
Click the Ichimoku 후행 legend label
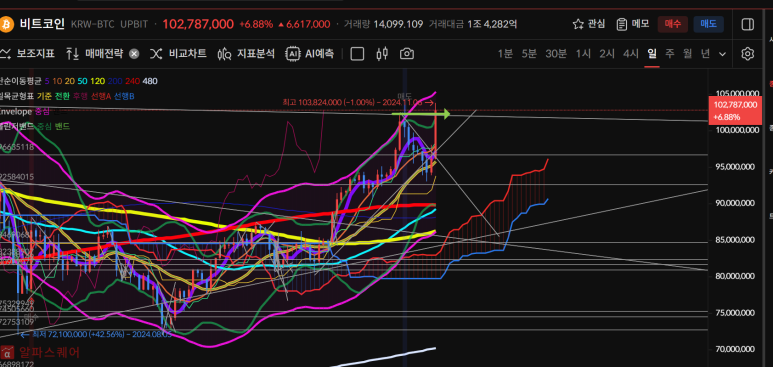[80, 96]
